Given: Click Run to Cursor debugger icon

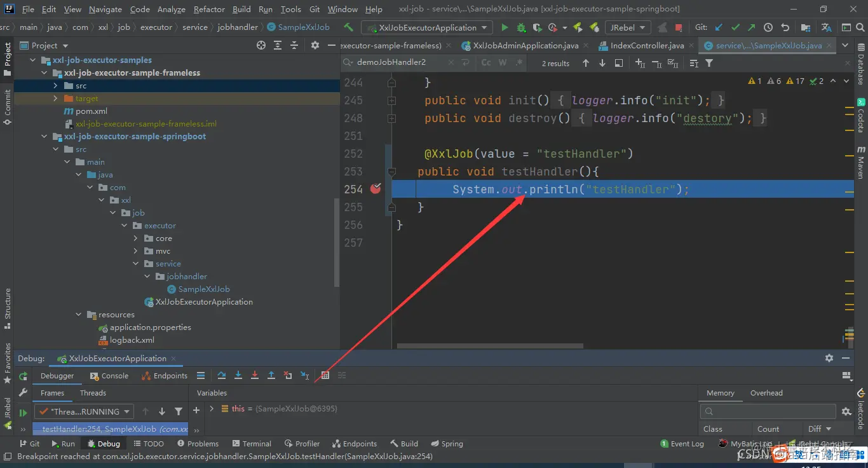Looking at the screenshot, I should [304, 376].
